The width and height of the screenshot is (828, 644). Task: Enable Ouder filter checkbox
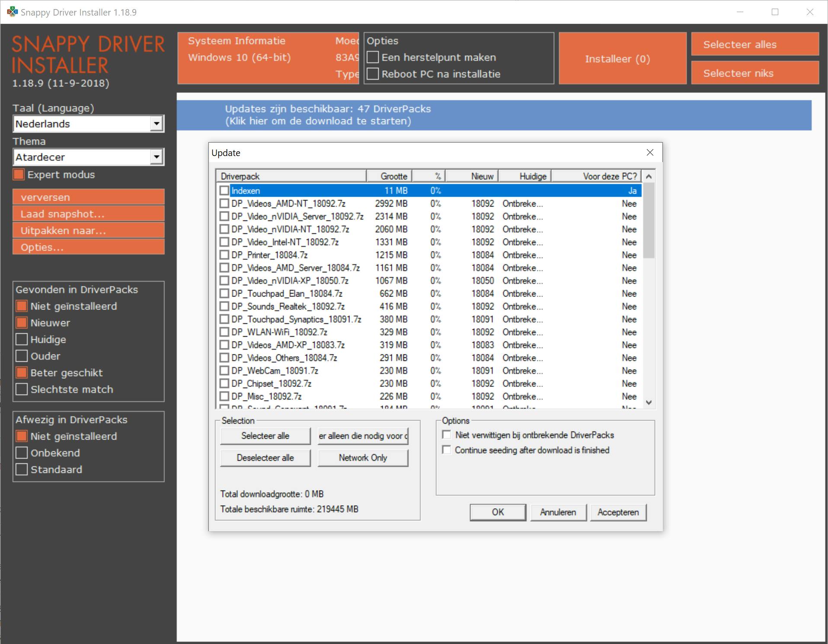tap(22, 356)
